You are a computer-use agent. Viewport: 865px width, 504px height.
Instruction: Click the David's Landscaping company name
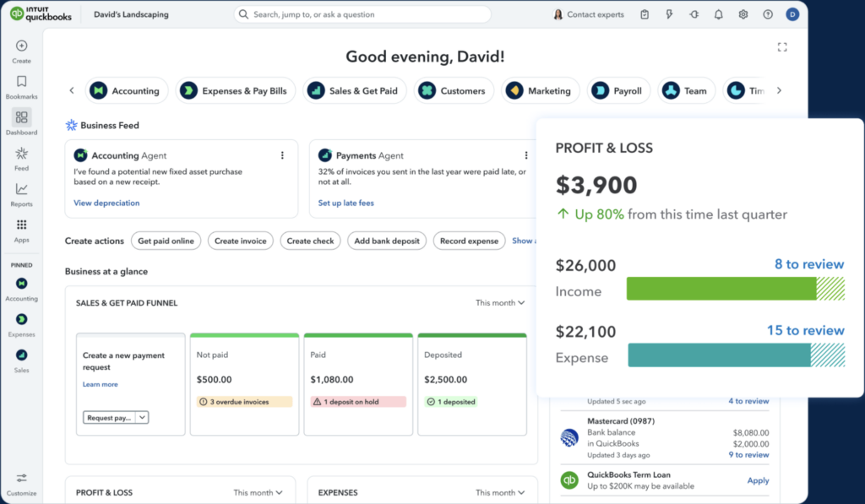tap(131, 14)
